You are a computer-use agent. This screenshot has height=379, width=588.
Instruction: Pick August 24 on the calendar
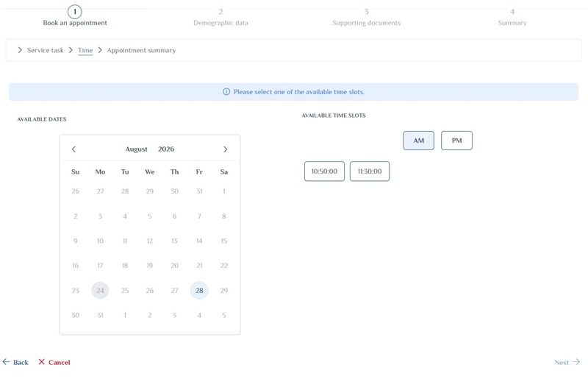tap(100, 291)
